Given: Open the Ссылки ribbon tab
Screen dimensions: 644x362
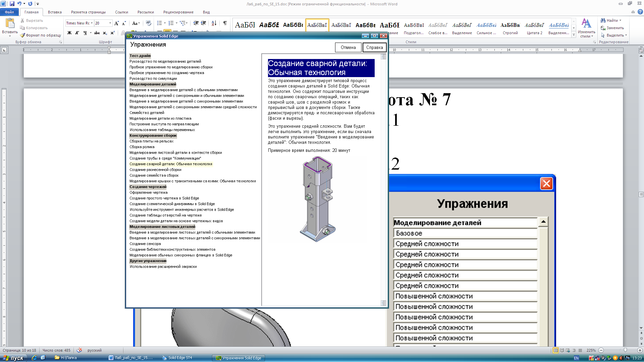Looking at the screenshot, I should click(x=121, y=12).
